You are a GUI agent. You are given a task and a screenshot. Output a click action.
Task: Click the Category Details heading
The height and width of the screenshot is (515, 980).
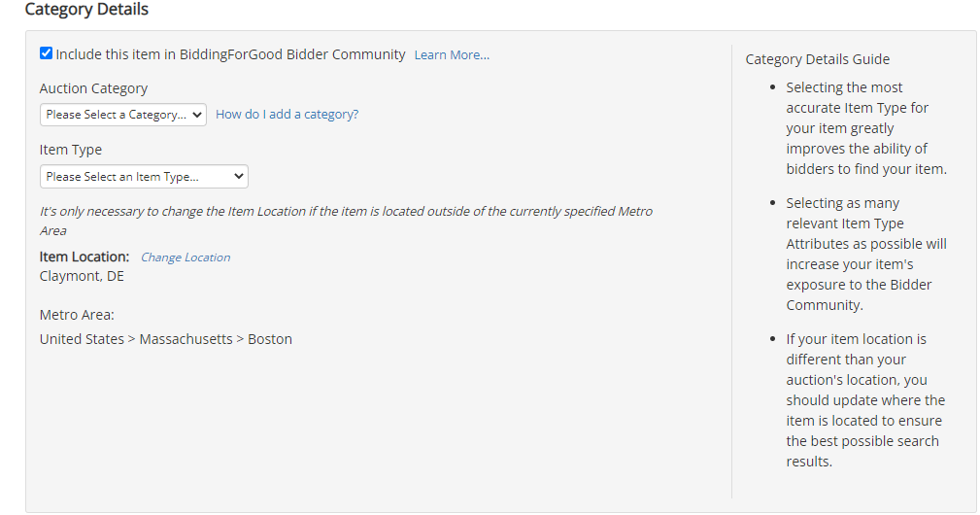[x=86, y=10]
